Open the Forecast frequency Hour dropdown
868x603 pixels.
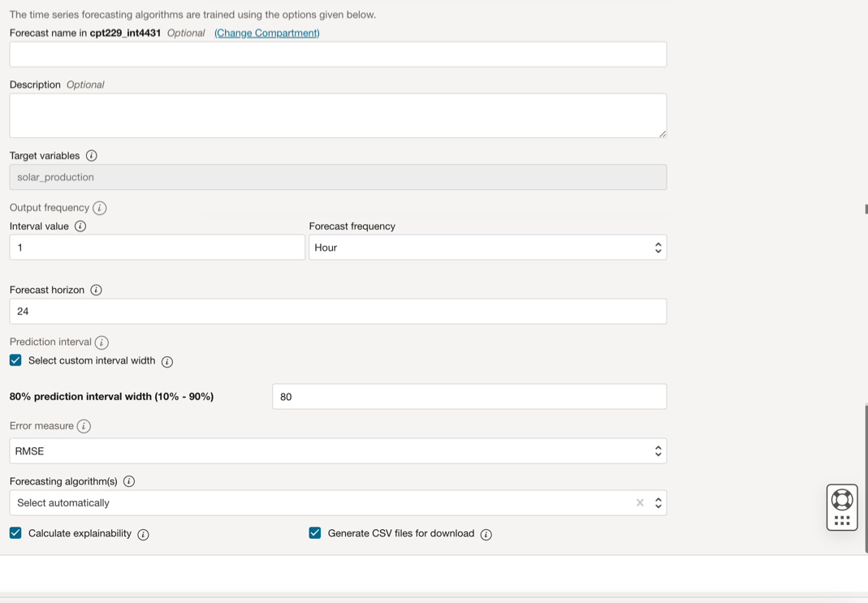[487, 248]
